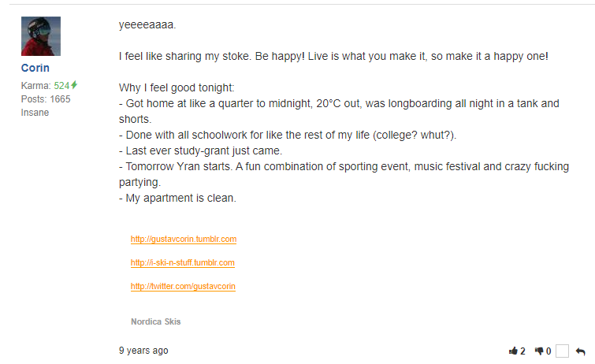
Task: Click the upvote count number 2
Action: [522, 351]
